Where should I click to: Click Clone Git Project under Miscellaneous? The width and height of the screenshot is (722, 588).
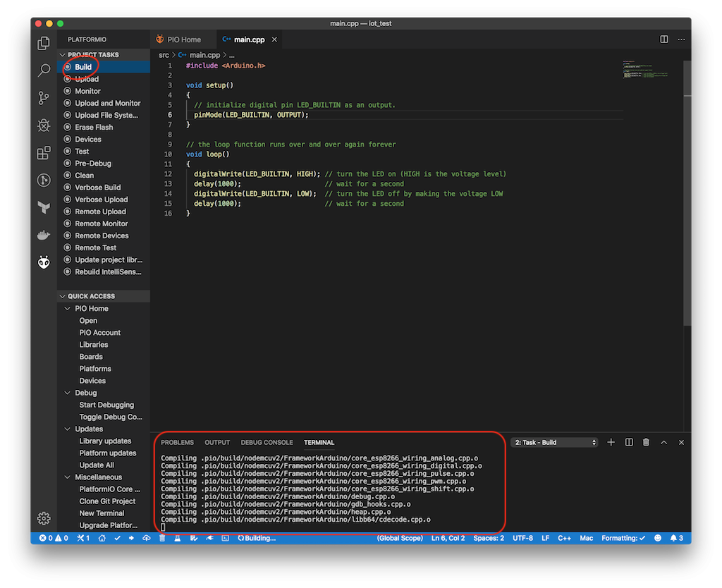coord(104,501)
